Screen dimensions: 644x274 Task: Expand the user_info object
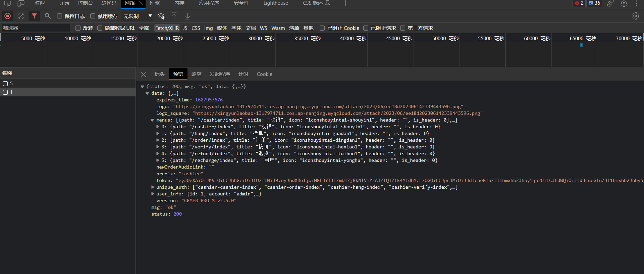point(153,194)
